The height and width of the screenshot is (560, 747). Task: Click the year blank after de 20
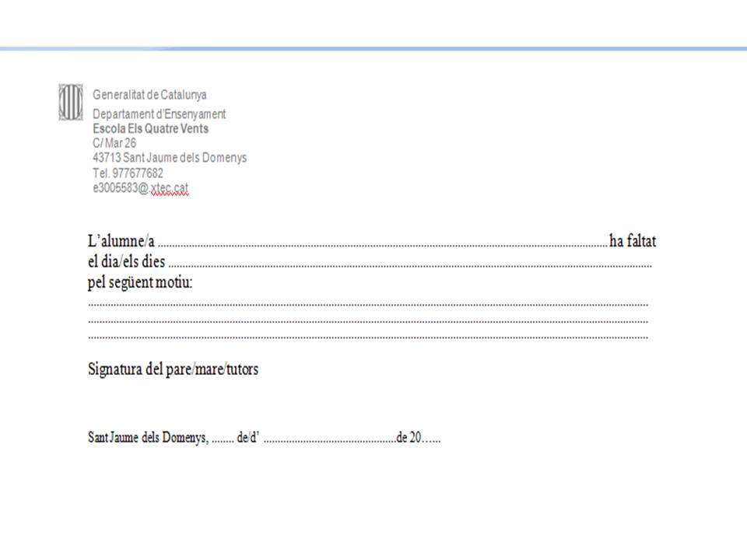432,440
